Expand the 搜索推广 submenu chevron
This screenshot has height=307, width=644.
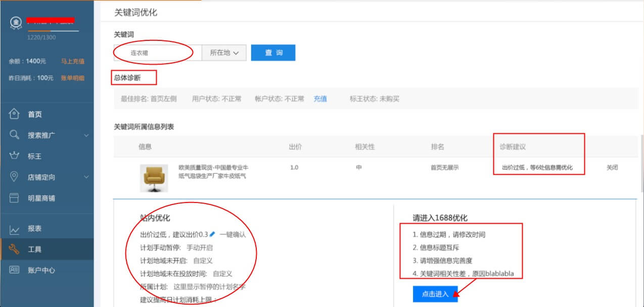pyautogui.click(x=86, y=135)
